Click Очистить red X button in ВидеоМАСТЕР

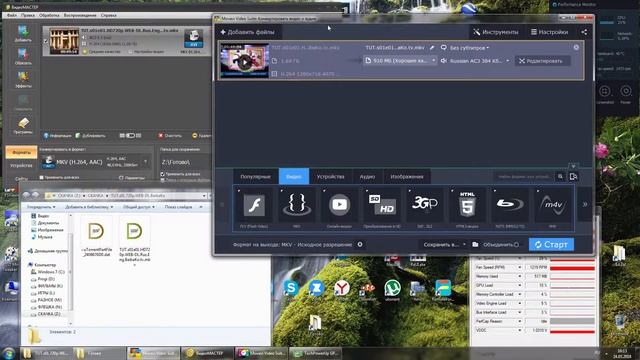[x=170, y=136]
